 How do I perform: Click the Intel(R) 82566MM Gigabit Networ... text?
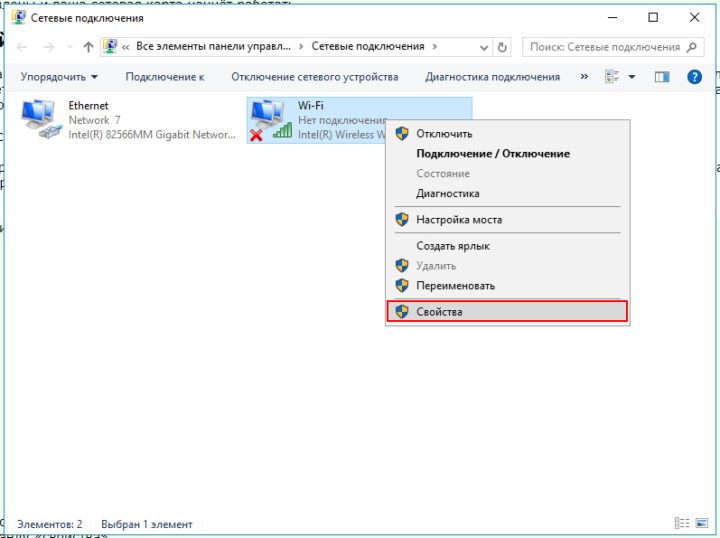pos(152,134)
